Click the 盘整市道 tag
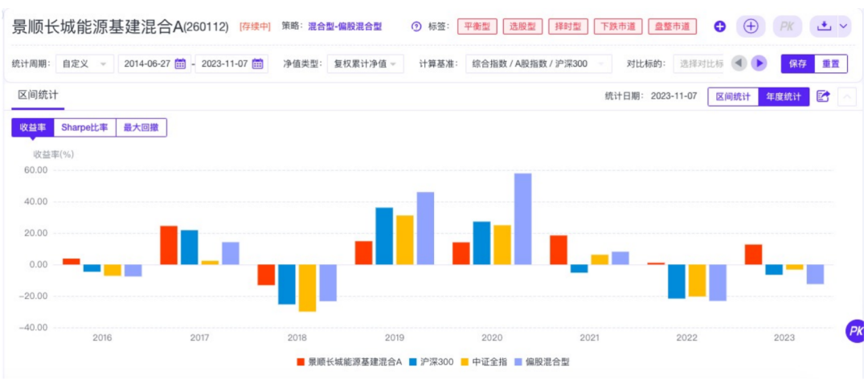The height and width of the screenshot is (392, 868). (x=672, y=27)
